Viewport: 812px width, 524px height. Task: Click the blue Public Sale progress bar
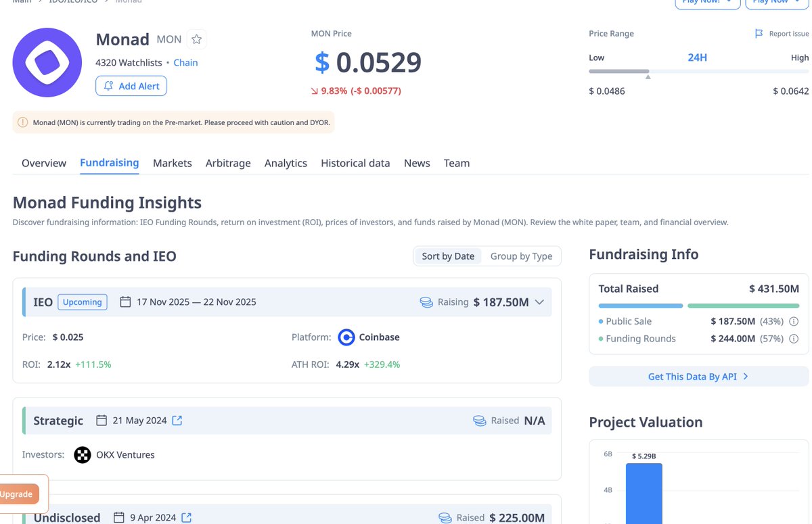tap(641, 306)
